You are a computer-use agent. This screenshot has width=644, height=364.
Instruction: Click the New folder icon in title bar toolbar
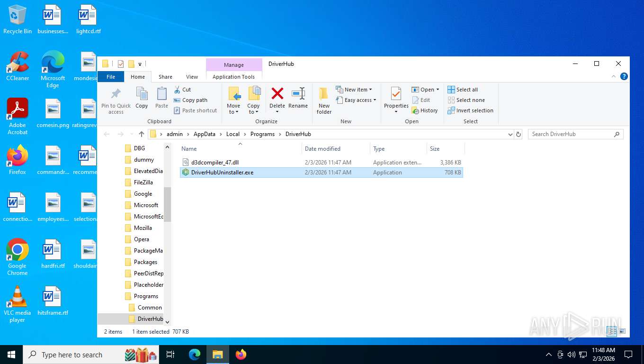pyautogui.click(x=131, y=64)
